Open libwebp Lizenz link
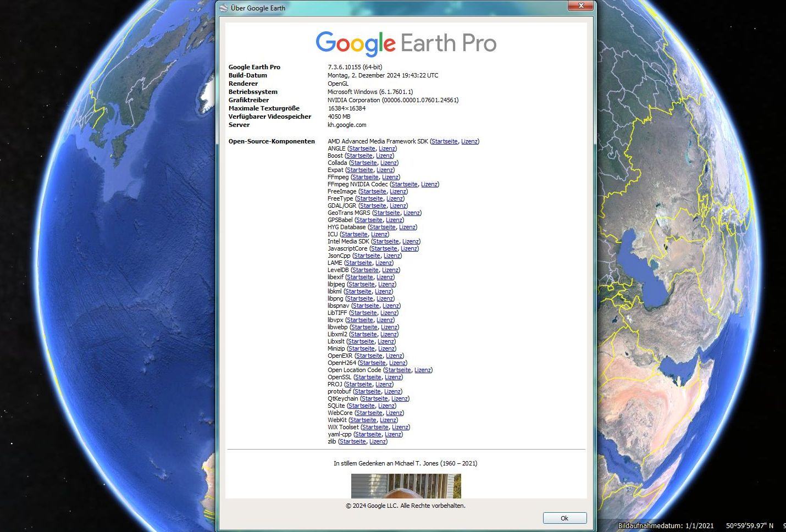This screenshot has height=532, width=786. pos(389,327)
